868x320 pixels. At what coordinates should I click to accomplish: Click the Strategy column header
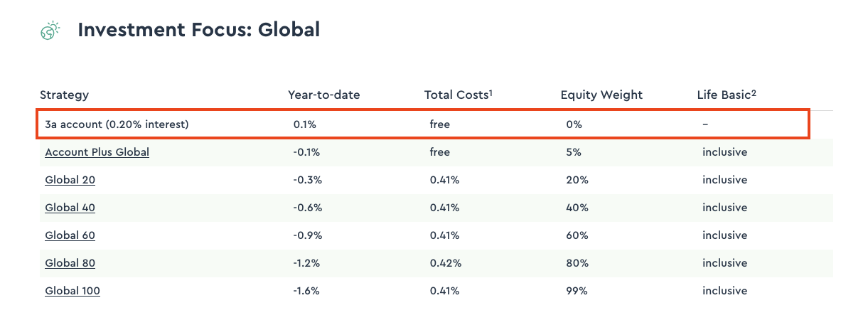tap(64, 95)
